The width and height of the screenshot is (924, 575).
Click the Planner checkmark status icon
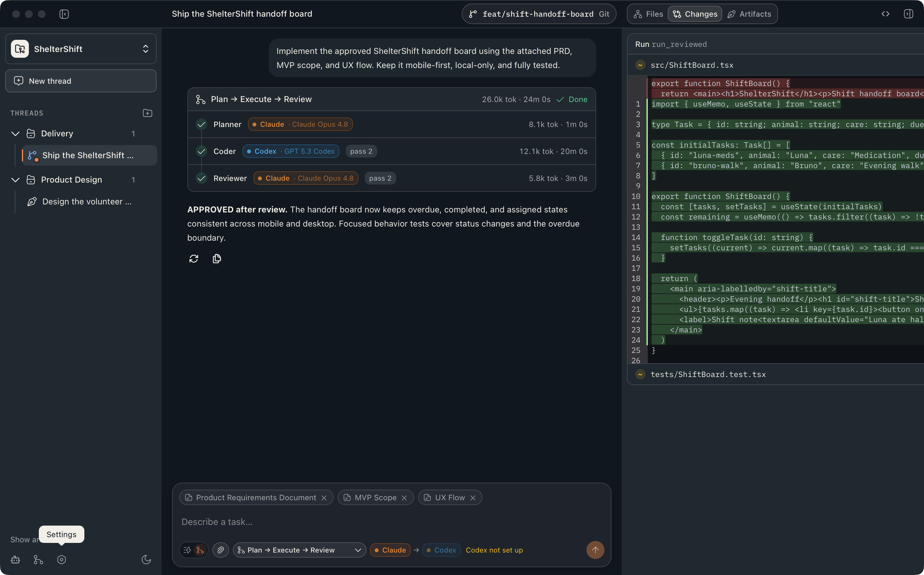point(201,124)
